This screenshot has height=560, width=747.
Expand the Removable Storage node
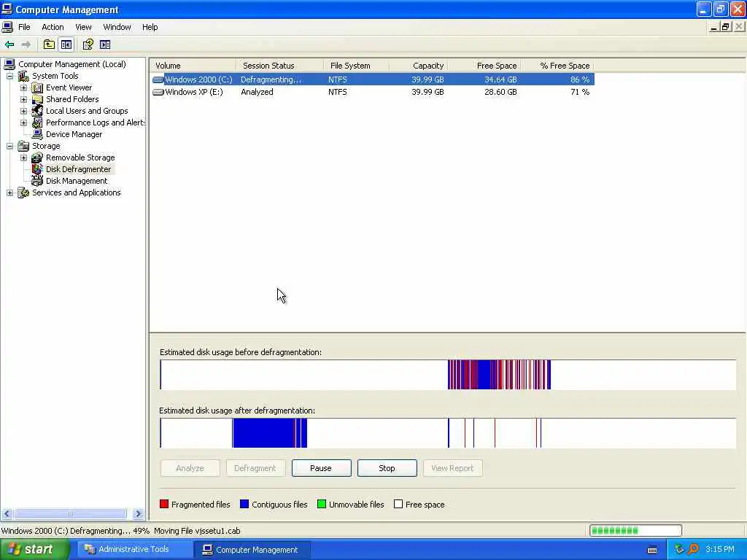pos(23,157)
